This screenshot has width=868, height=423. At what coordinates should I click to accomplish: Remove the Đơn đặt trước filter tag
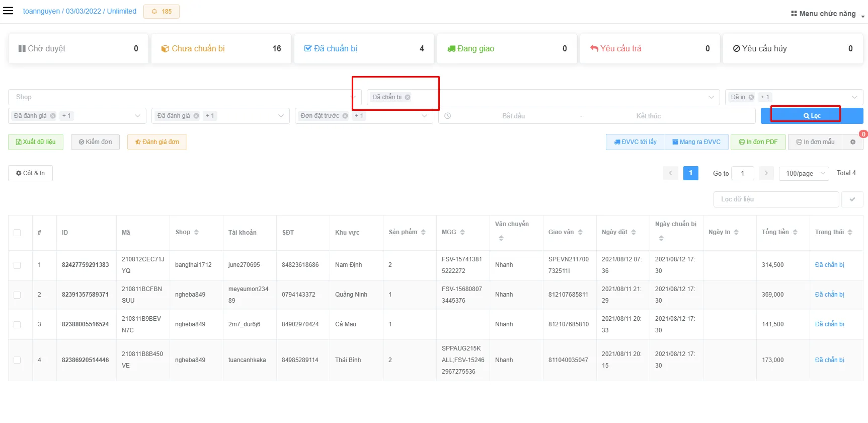tap(345, 116)
